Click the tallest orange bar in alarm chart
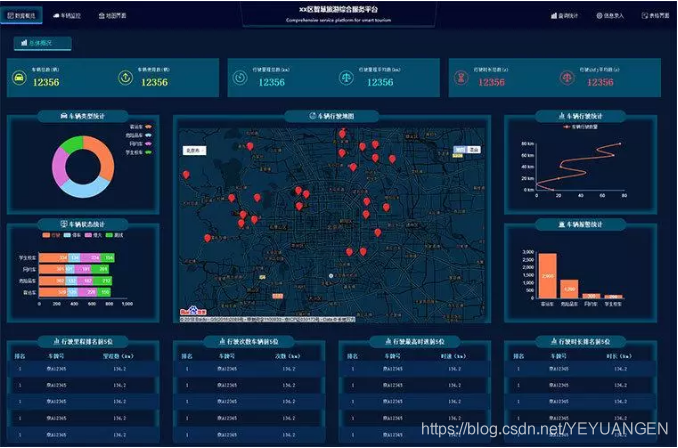 pos(547,276)
